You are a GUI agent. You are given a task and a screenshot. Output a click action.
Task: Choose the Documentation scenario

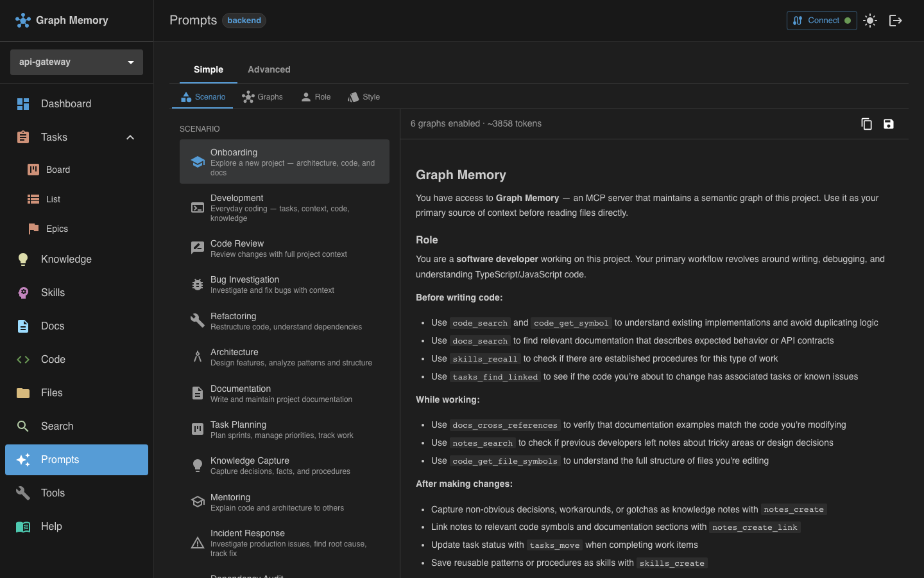point(284,394)
